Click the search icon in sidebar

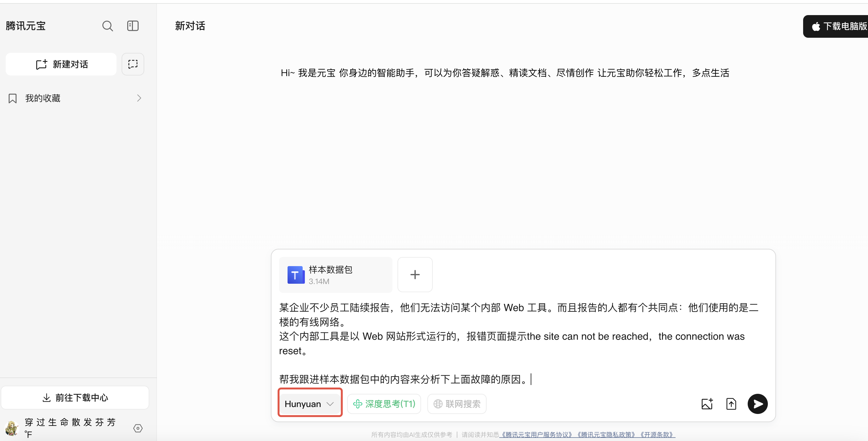pyautogui.click(x=107, y=26)
